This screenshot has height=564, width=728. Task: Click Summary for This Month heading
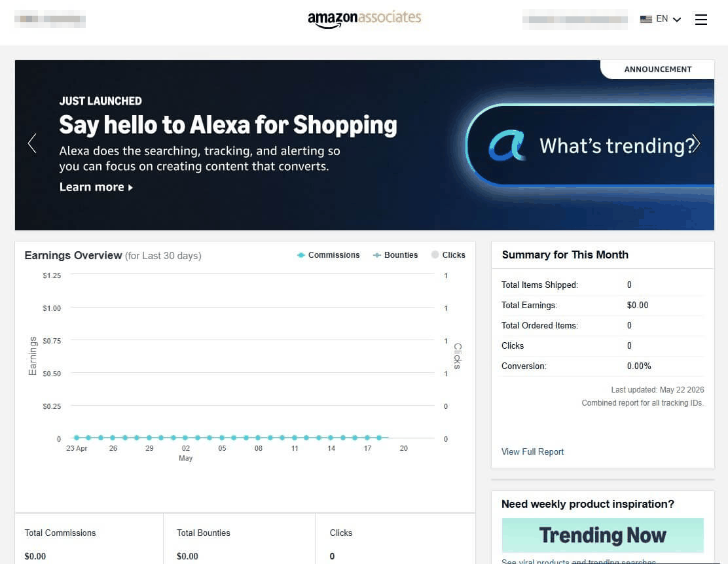pyautogui.click(x=565, y=255)
